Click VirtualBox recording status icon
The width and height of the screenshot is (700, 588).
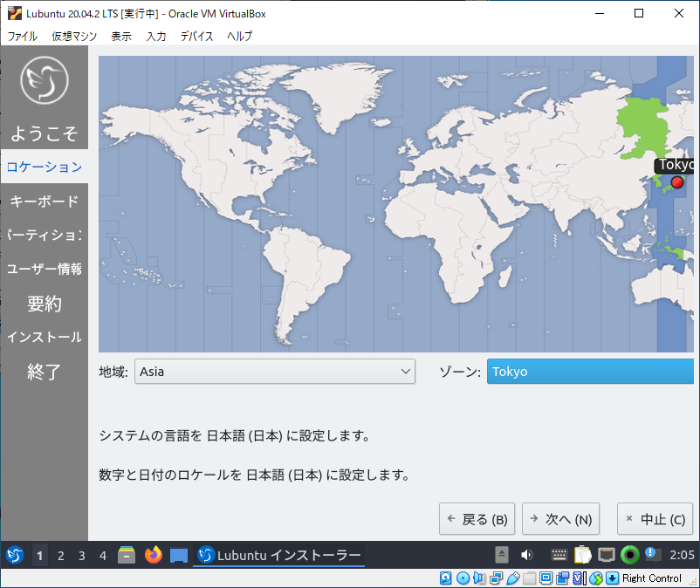[x=562, y=578]
